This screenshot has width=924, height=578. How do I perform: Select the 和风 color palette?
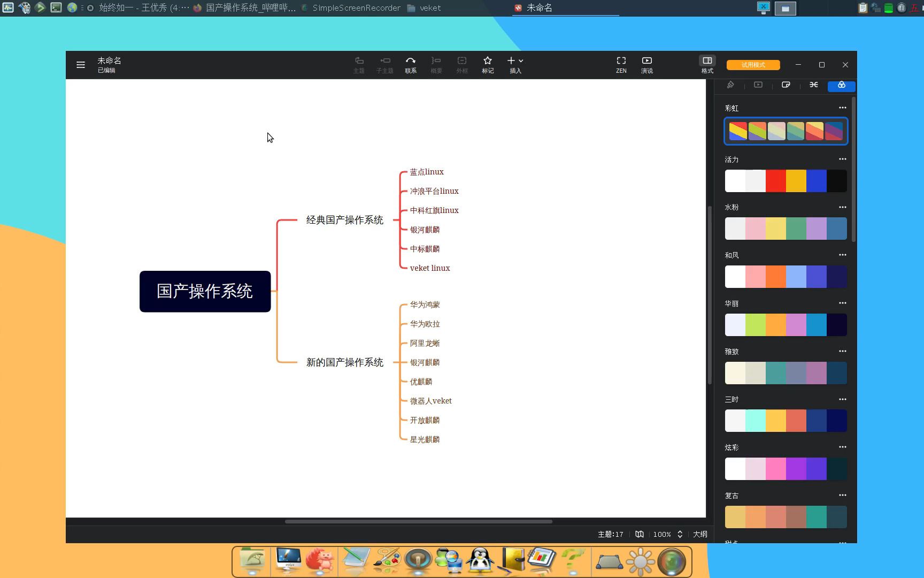click(786, 277)
